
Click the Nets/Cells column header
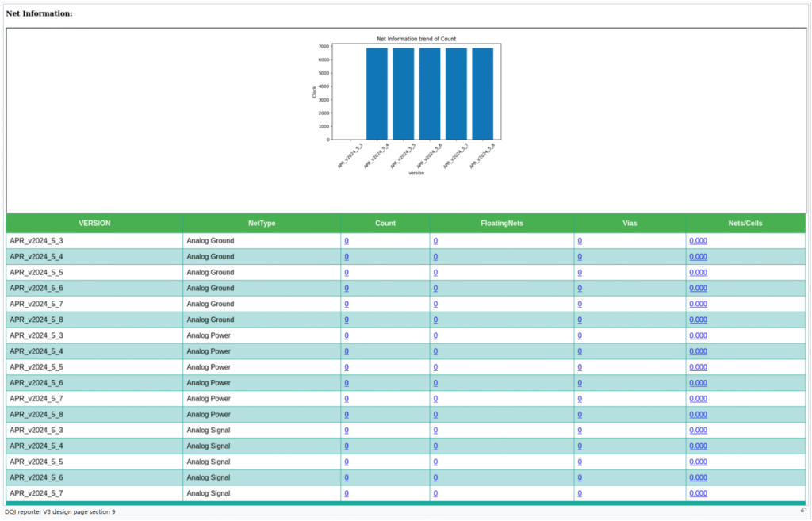click(745, 224)
